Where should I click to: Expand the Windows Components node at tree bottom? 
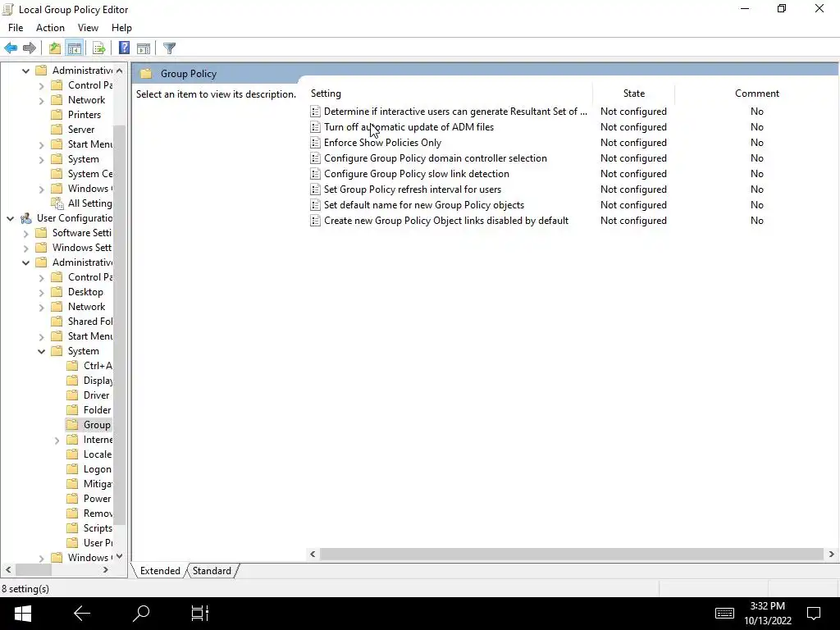click(x=41, y=558)
